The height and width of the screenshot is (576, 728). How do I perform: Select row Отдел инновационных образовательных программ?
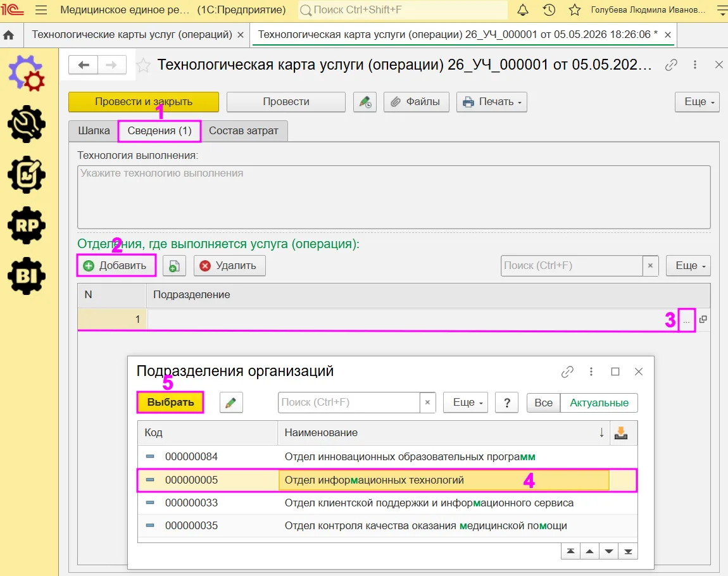coord(387,457)
